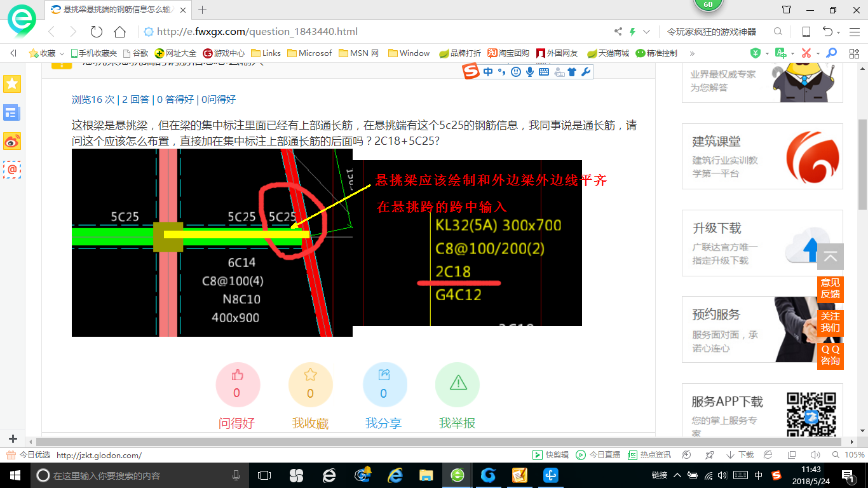Click the horizontal page scrollbar
Screen dimensions: 868x488
(x=439, y=441)
